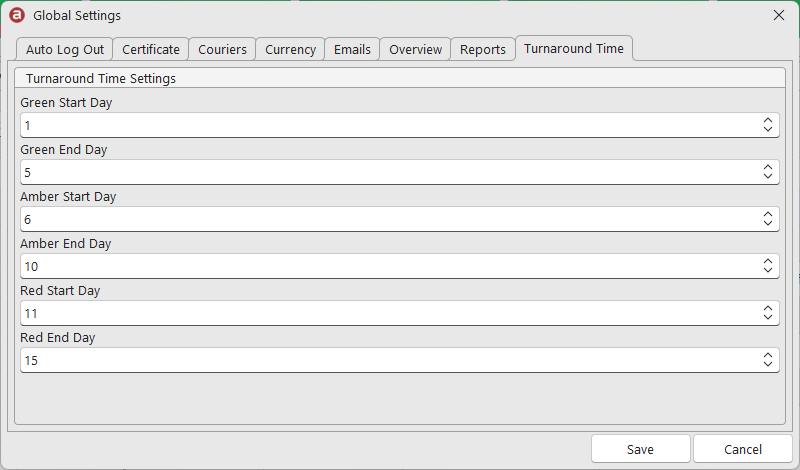Viewport: 800px width, 470px height.
Task: Increase the Red Start Day value
Action: [x=767, y=308]
